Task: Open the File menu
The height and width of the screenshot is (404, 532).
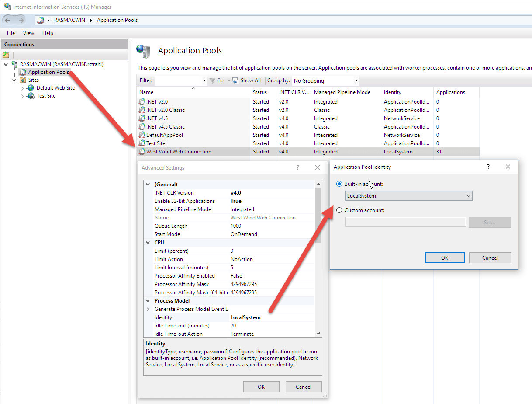Action: (11, 33)
